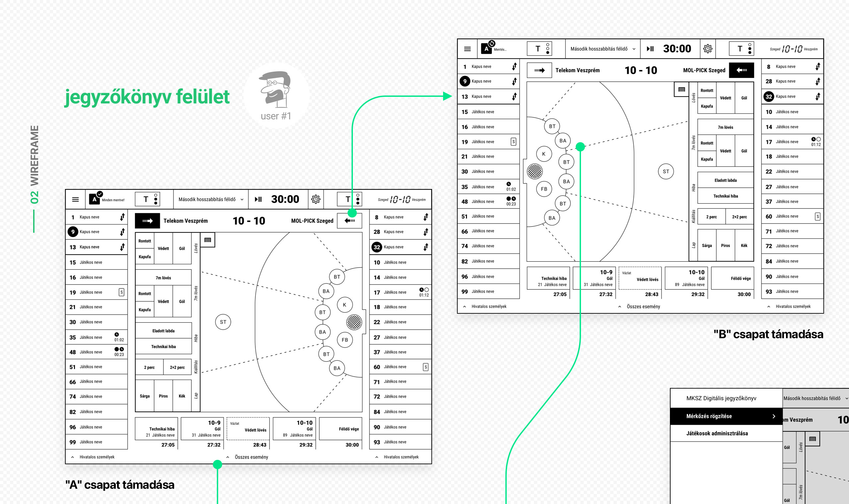Click 'Eladott labda' button in A-team screen
The width and height of the screenshot is (849, 504).
(x=163, y=331)
